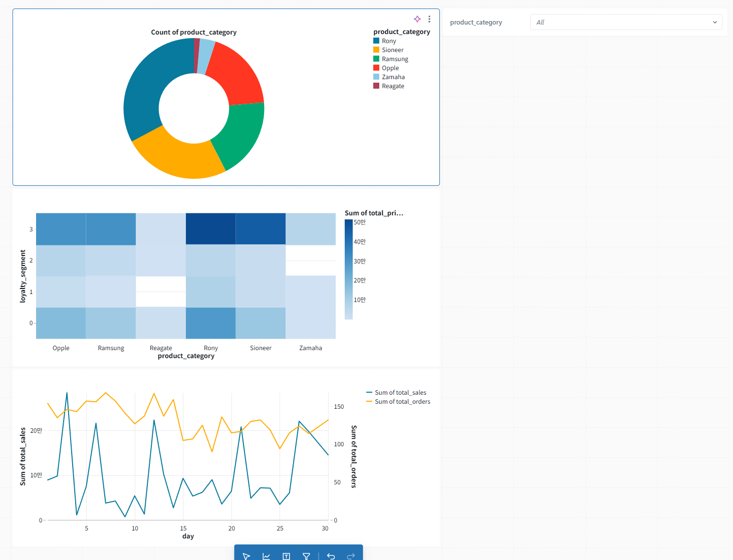Click the 'Sum of total_orders' right axis title
This screenshot has width=733, height=560.
coord(354,457)
